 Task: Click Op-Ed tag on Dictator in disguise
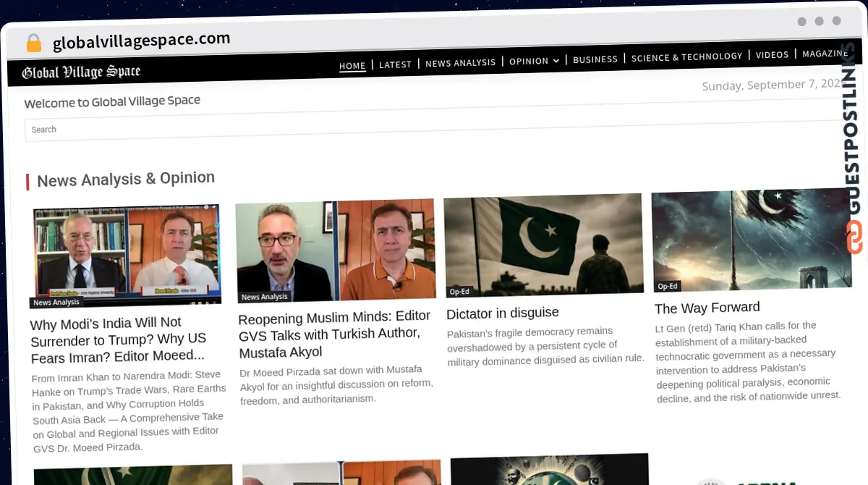point(459,292)
